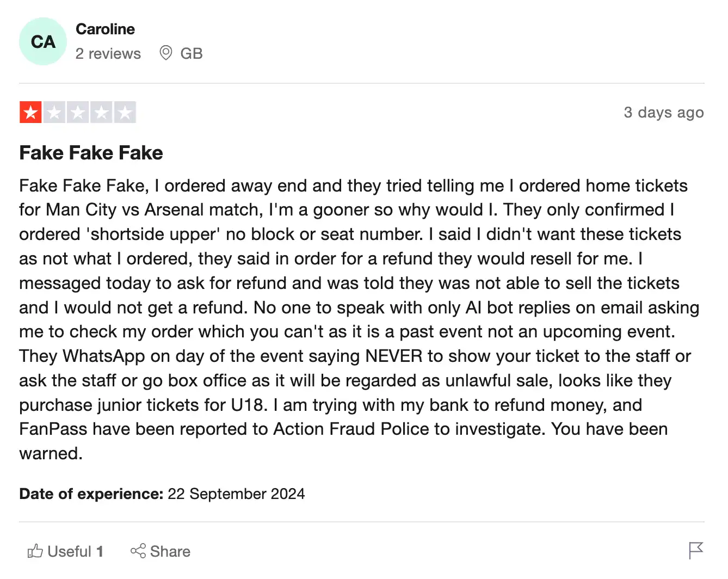Image resolution: width=728 pixels, height=579 pixels.
Task: Click the thumbs-up Useful icon
Action: (x=35, y=551)
